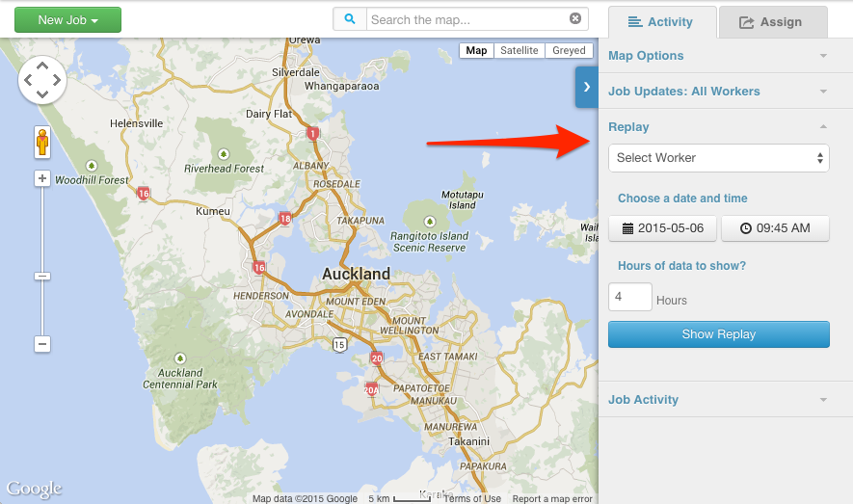Click the Show Replay button
Image resolution: width=853 pixels, height=504 pixels.
click(x=719, y=334)
